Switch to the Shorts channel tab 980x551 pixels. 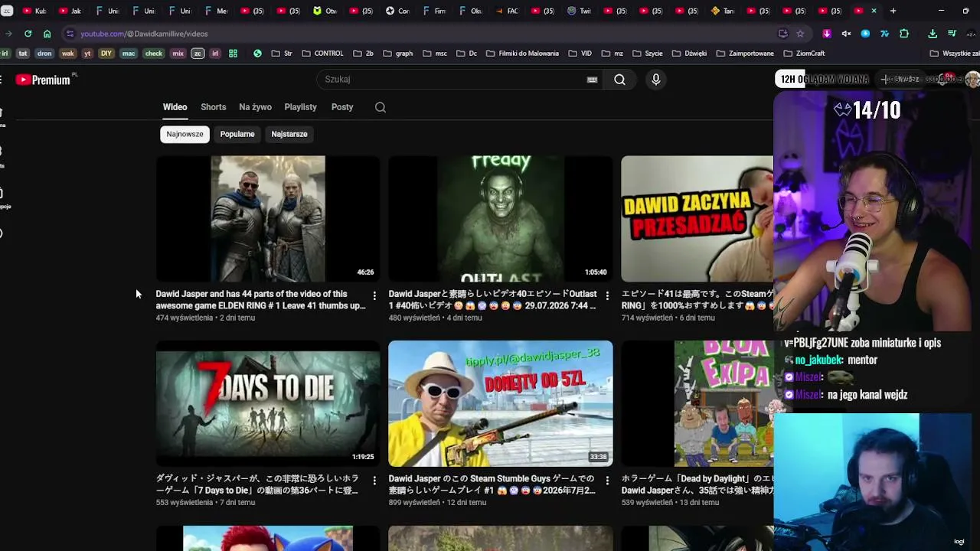[x=214, y=107]
